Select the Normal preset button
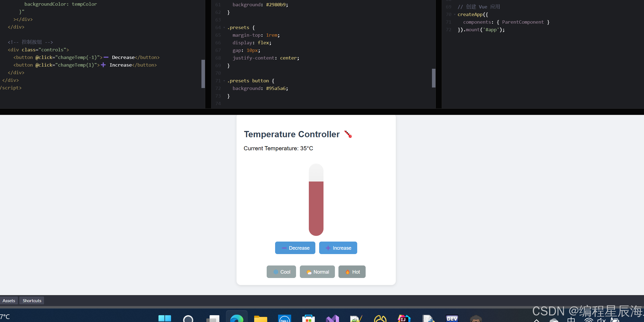 [x=317, y=272]
